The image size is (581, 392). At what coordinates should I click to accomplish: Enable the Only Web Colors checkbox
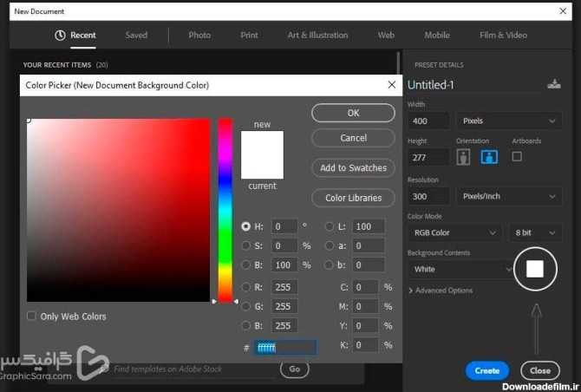tap(32, 317)
